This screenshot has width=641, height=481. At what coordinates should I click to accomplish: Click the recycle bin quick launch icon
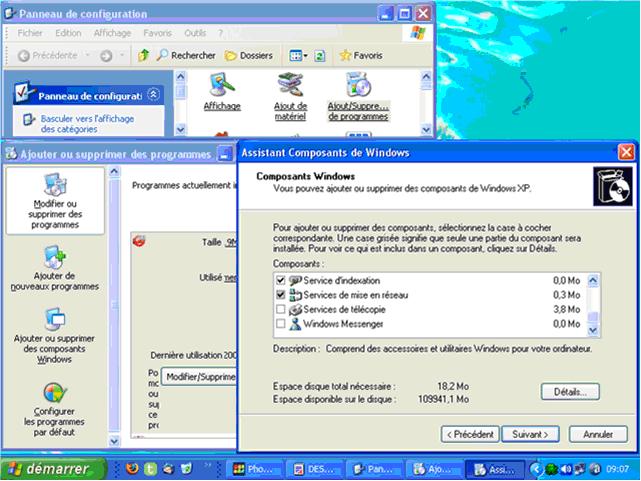coord(186,469)
